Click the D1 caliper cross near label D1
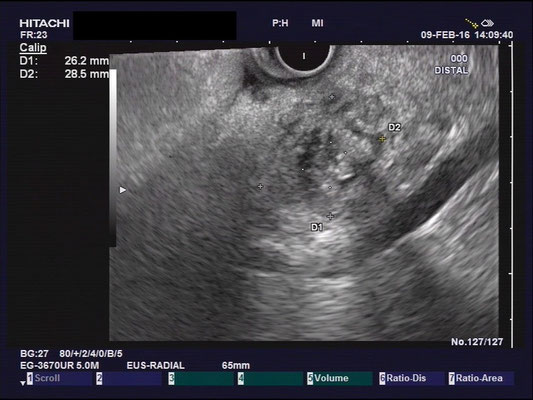533x400 pixels. pyautogui.click(x=330, y=216)
